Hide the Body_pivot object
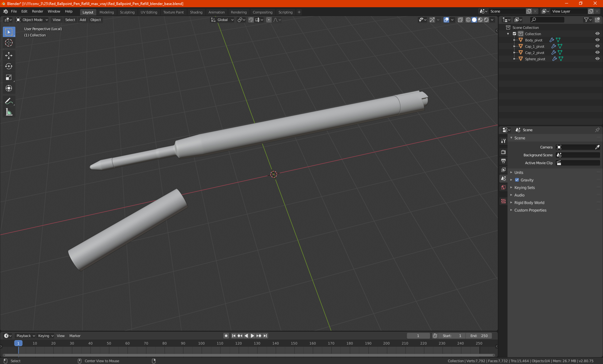The height and width of the screenshot is (364, 603). 597,40
